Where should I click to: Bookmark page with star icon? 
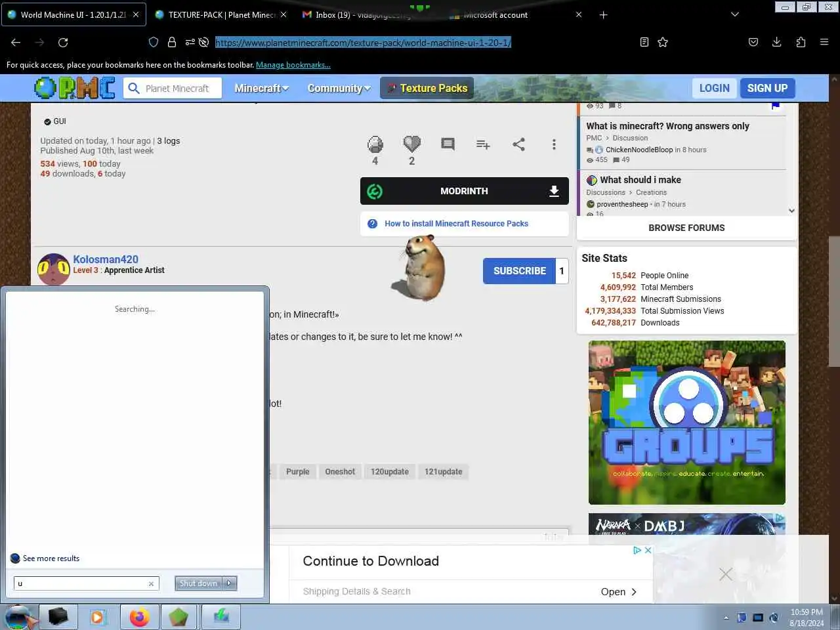point(663,42)
